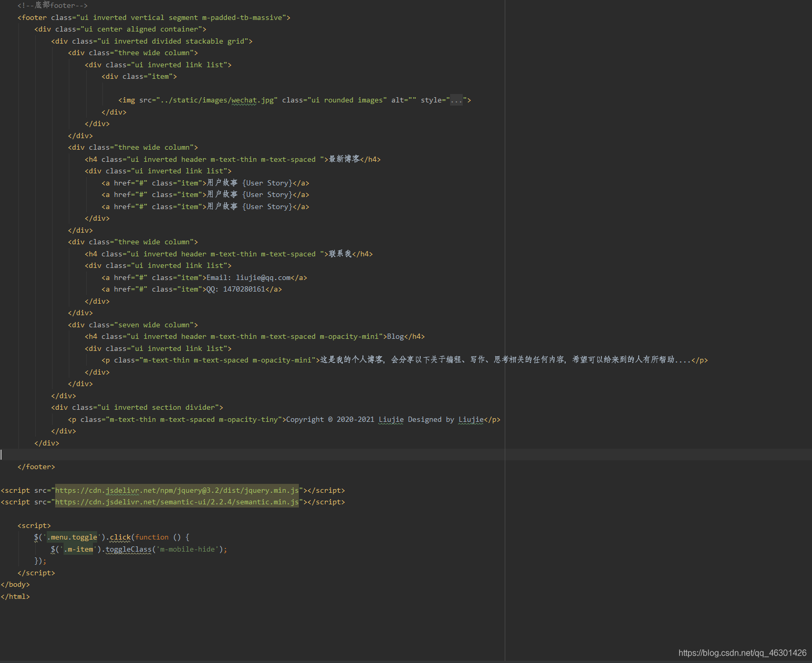812x663 pixels.
Task: Click the Blog h4 header line
Action: coord(255,336)
